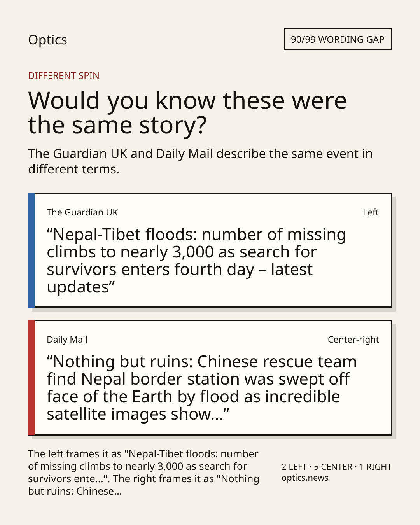
Task: Open the "Nothing but ruins" headline quote
Action: coord(202,388)
